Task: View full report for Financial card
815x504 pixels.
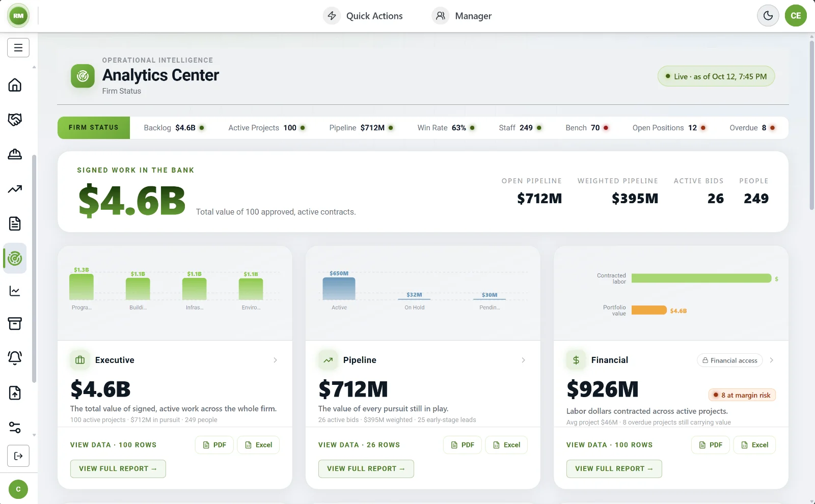Action: [x=614, y=469]
